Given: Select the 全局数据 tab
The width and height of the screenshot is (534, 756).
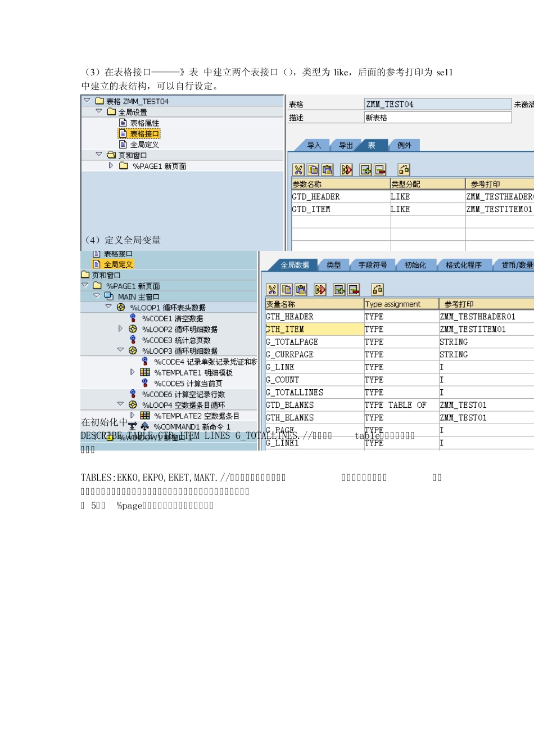Looking at the screenshot, I should 295,265.
